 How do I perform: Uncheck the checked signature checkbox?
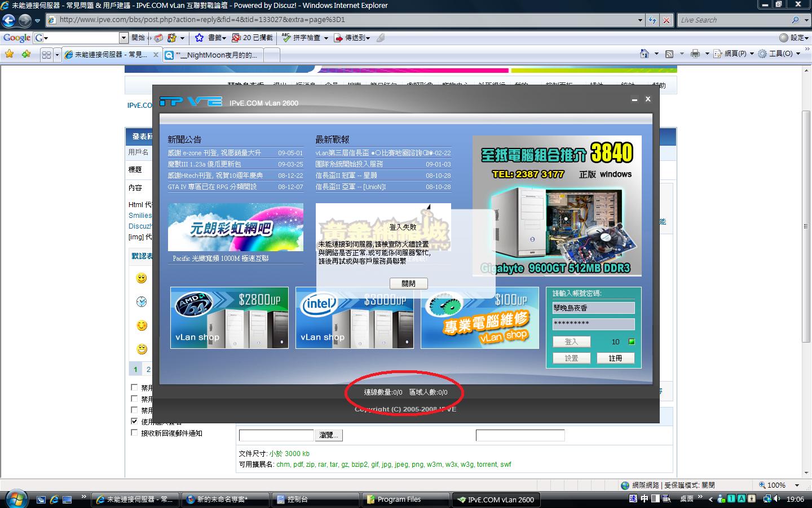click(134, 421)
